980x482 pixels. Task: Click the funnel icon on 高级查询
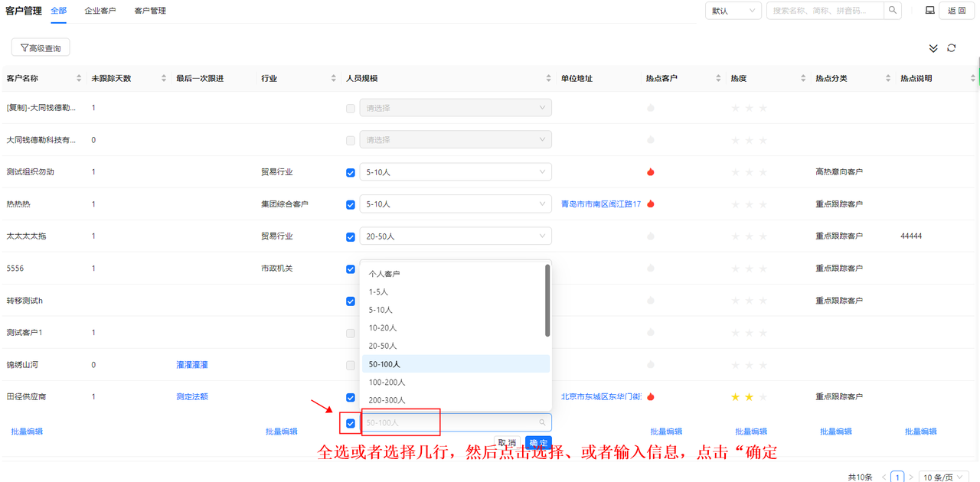(x=24, y=48)
